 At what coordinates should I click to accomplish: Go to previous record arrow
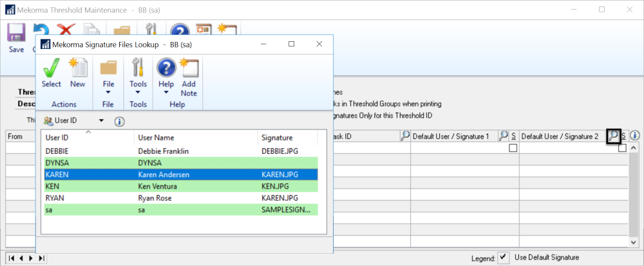tap(21, 258)
